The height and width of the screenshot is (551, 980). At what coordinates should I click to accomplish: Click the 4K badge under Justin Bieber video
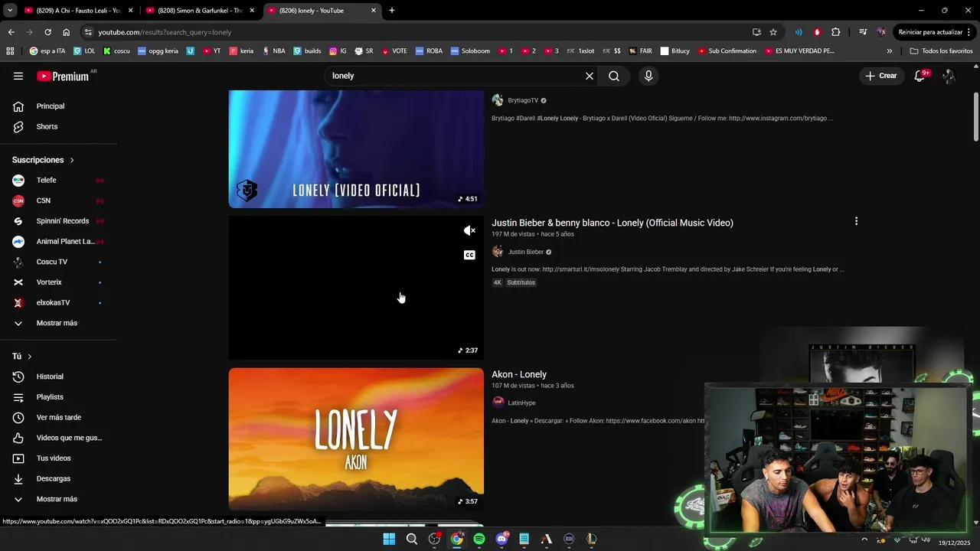[x=497, y=282]
